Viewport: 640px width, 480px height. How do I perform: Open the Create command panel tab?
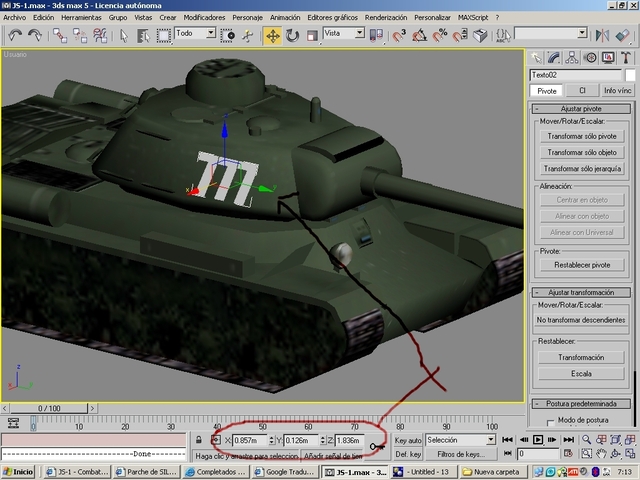click(536, 58)
